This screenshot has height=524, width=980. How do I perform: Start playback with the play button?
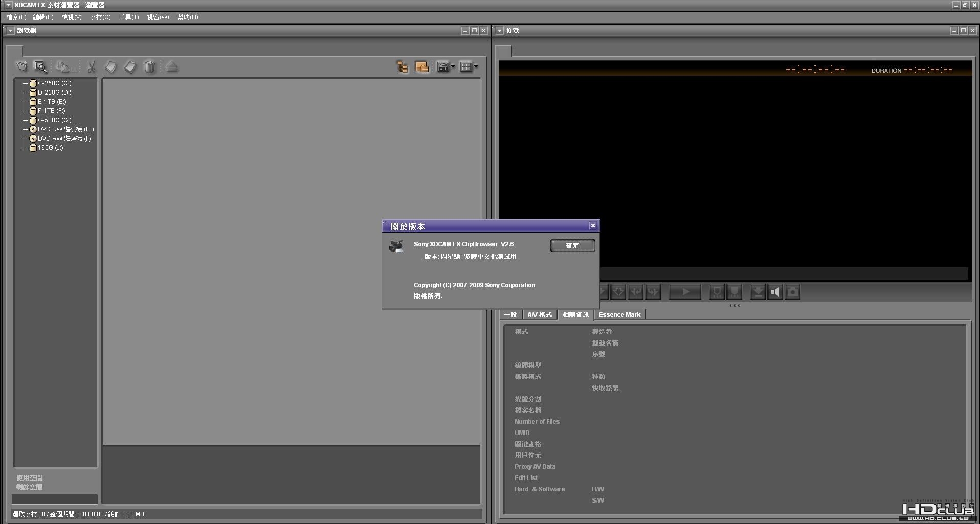tap(685, 292)
